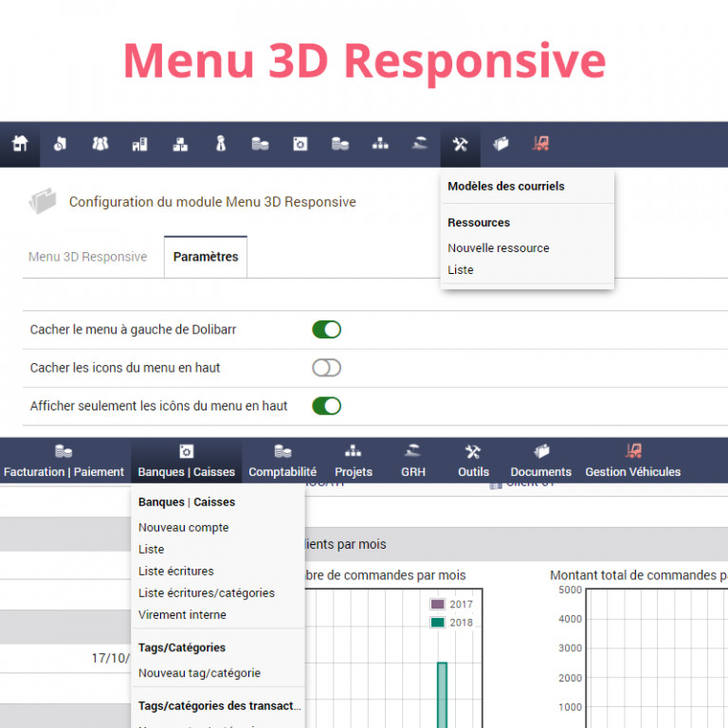Image resolution: width=728 pixels, height=728 pixels.
Task: Expand 'Banques | Caisses' in lower menu bar
Action: 186,462
